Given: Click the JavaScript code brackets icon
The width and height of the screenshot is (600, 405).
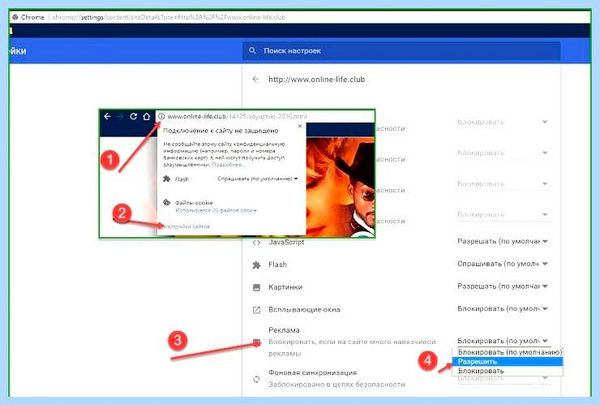Looking at the screenshot, I should click(x=256, y=242).
